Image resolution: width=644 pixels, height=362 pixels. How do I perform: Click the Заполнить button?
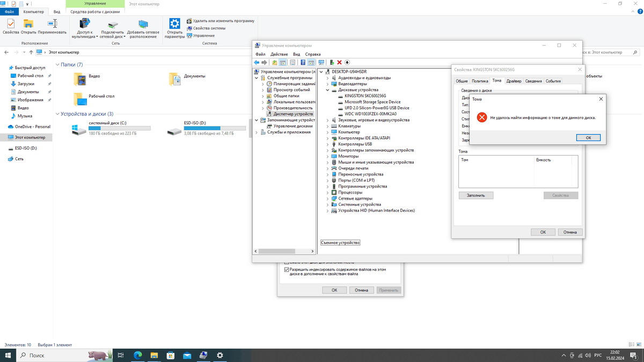[x=476, y=195]
